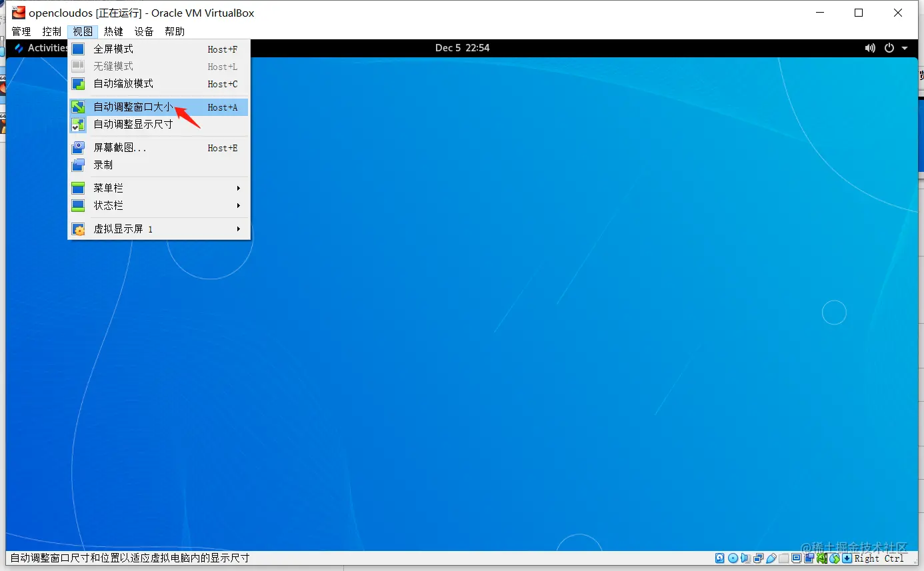Toggle the checked 自动调整显示尺寸 option
The width and height of the screenshot is (924, 571).
pyautogui.click(x=159, y=124)
